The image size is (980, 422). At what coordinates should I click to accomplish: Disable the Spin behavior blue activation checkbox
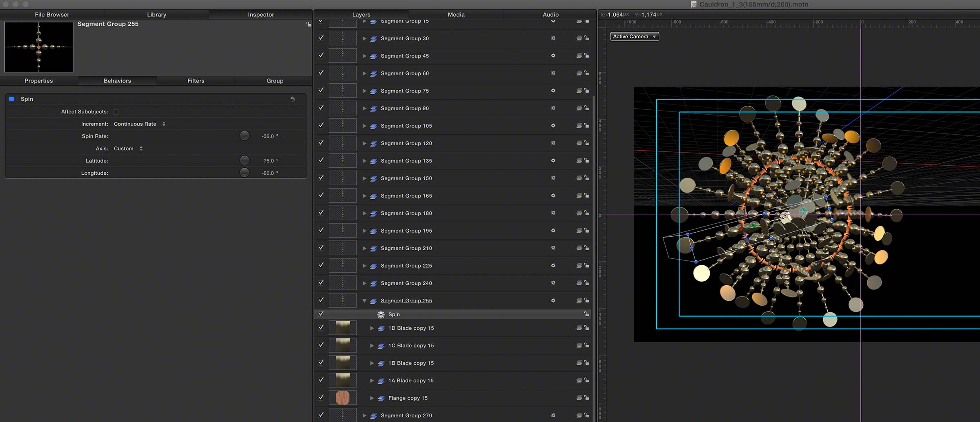tap(12, 99)
